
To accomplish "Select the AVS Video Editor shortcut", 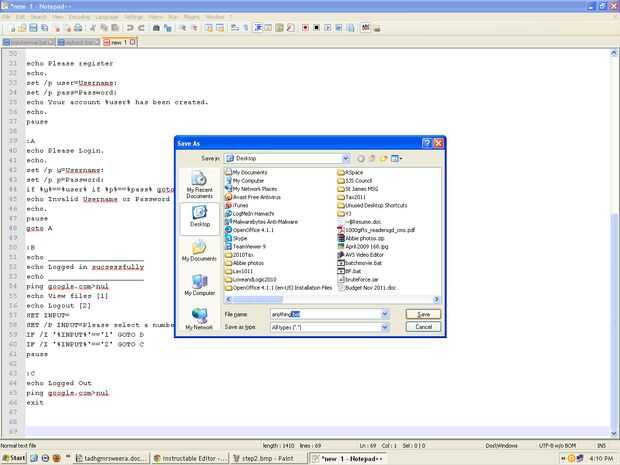I will (361, 255).
